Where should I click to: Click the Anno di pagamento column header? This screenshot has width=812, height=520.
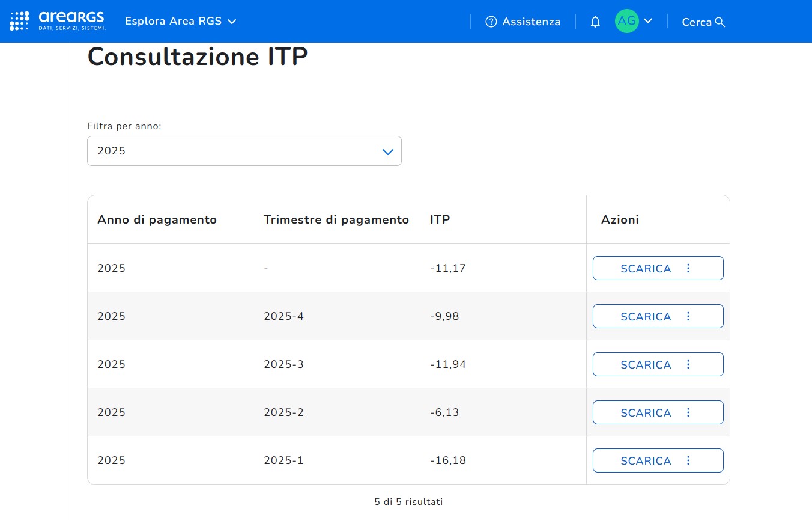pos(157,219)
